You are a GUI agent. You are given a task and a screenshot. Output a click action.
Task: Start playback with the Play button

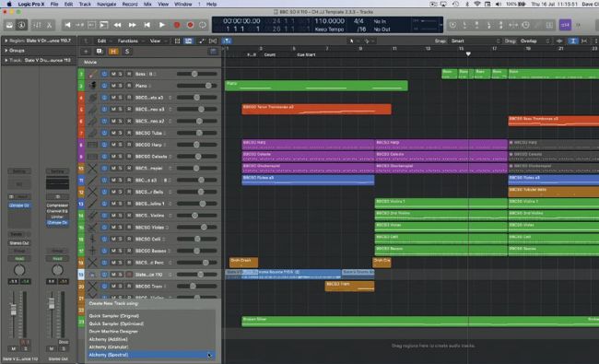point(162,25)
